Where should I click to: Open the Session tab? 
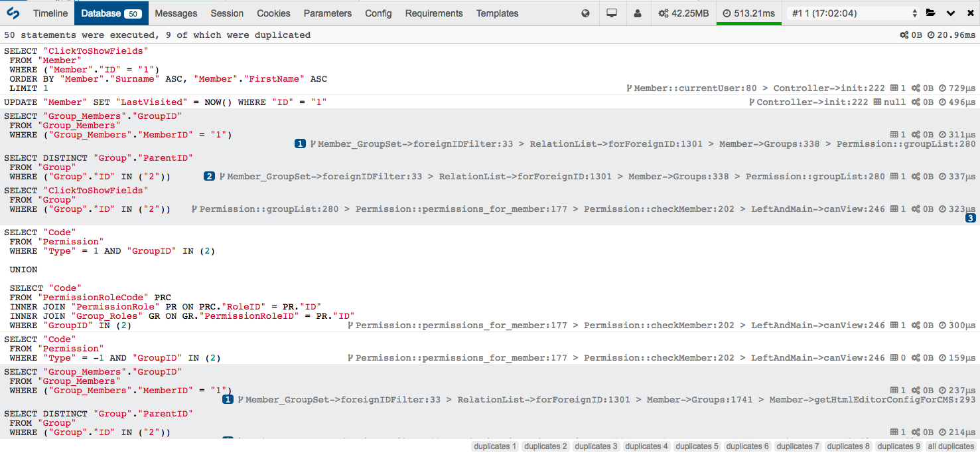(227, 13)
